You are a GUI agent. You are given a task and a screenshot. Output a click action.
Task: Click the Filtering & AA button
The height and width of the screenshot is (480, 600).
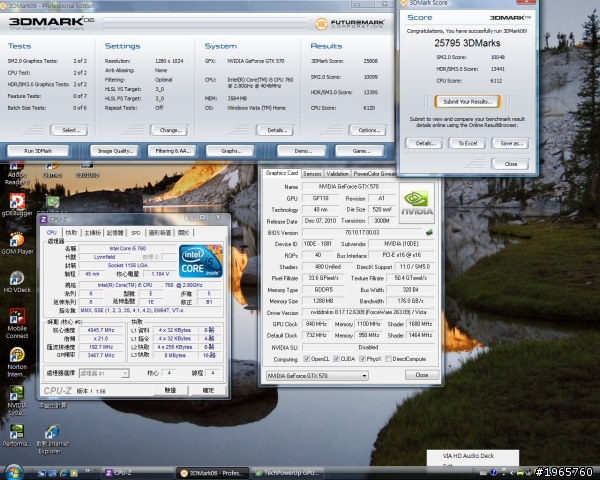[x=172, y=151]
